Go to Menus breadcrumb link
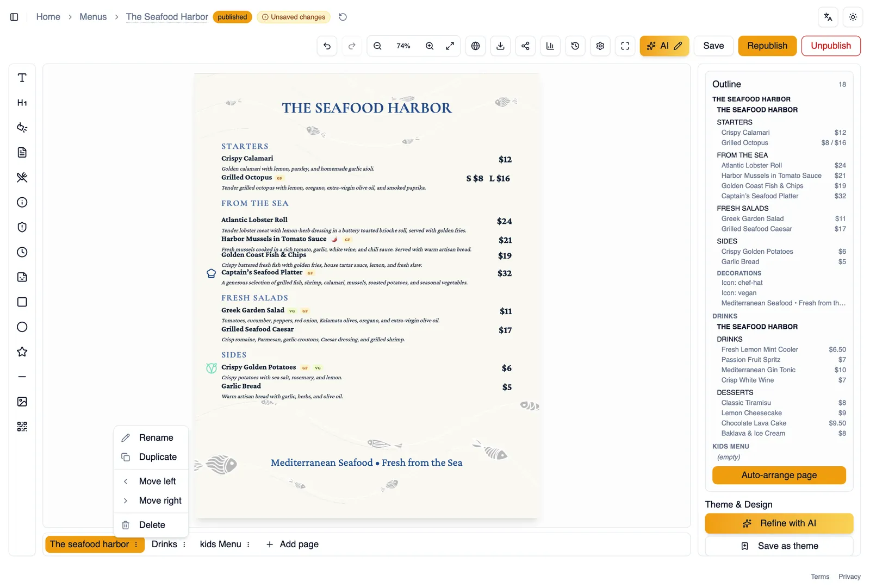Viewport: 870px width, 588px height. 93,17
